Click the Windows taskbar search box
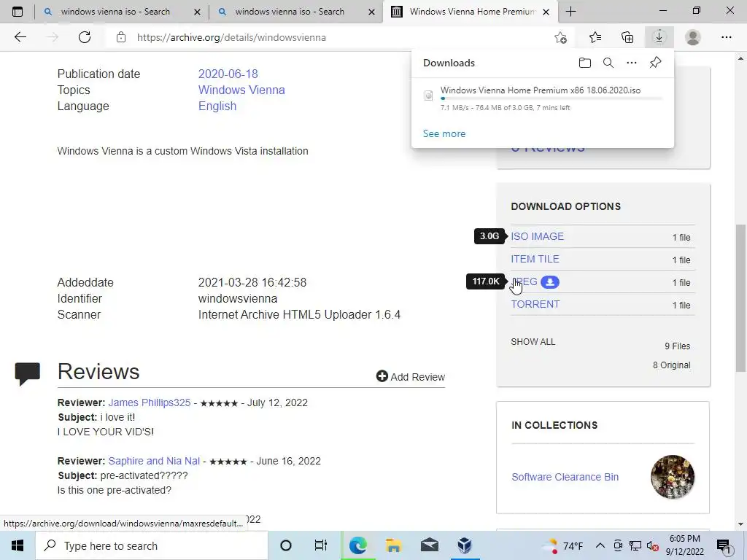Image resolution: width=747 pixels, height=560 pixels. pos(152,545)
